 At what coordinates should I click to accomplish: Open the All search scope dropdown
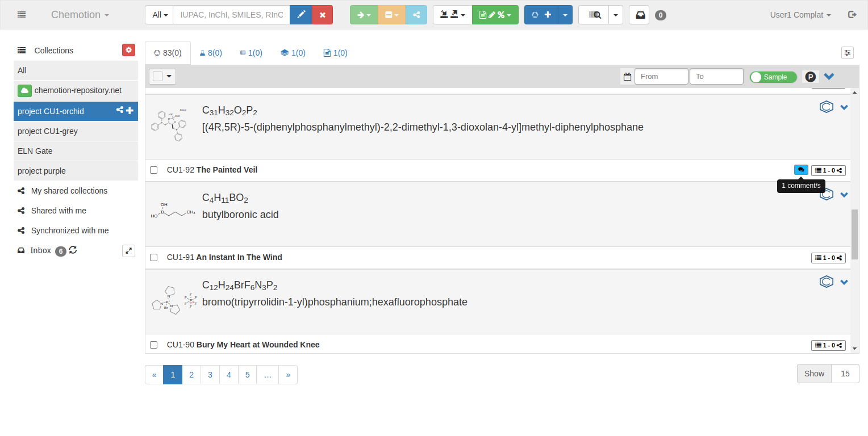click(x=159, y=15)
